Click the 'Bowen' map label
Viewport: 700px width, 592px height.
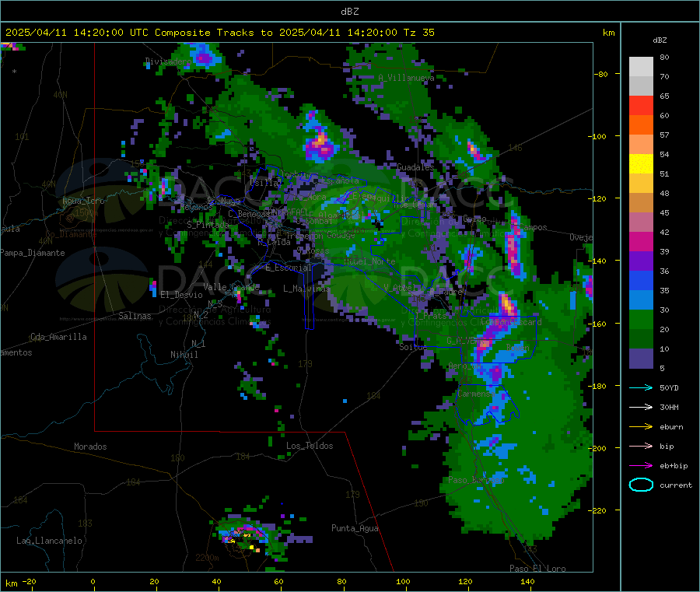tap(517, 347)
